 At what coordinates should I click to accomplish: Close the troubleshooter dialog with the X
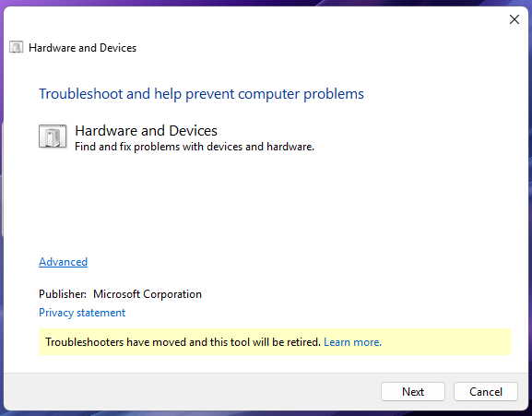pyautogui.click(x=514, y=19)
